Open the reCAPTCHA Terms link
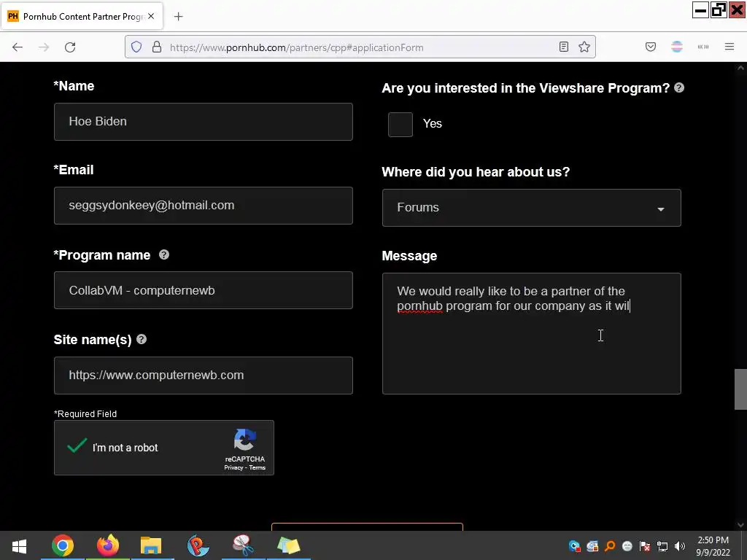 point(258,467)
